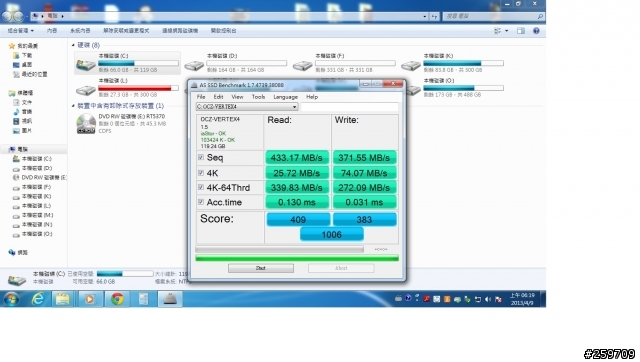The image size is (640, 362).
Task: Collapse the removable storage devices group (1)
Action: point(73,106)
